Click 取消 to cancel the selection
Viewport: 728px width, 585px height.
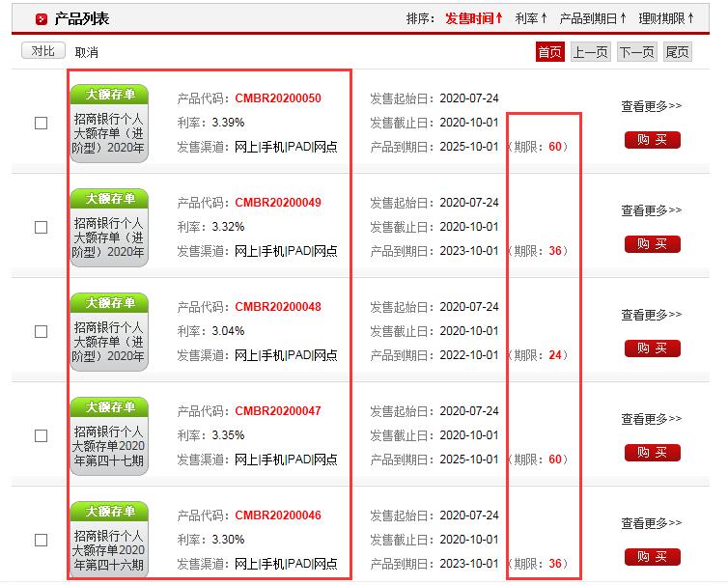coord(86,52)
